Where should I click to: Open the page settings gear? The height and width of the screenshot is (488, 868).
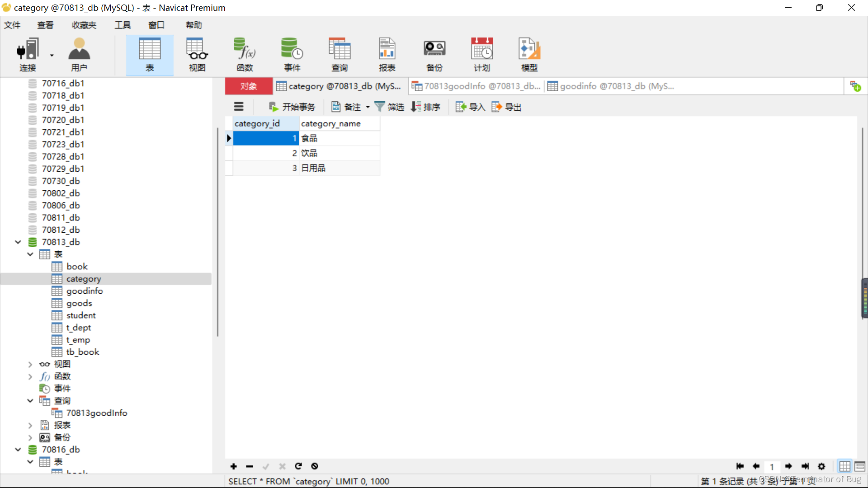pos(821,466)
